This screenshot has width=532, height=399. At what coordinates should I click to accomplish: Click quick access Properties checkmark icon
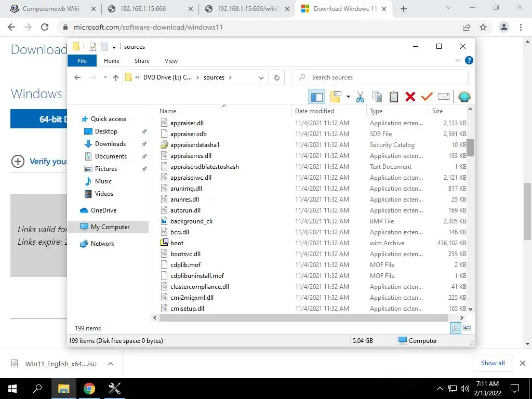point(92,47)
